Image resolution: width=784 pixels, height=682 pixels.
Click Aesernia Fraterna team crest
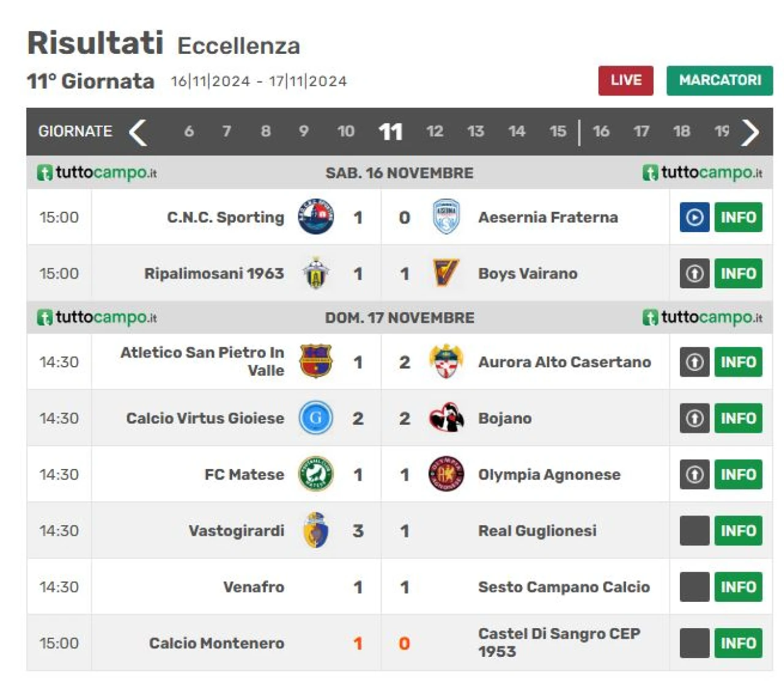(446, 217)
